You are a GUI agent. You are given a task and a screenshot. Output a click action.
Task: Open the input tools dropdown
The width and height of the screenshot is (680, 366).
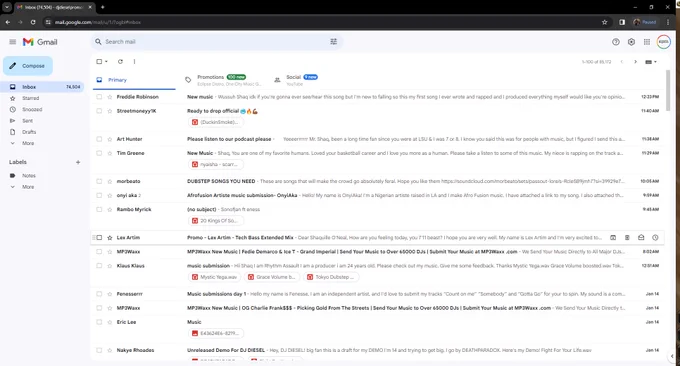[x=651, y=62]
